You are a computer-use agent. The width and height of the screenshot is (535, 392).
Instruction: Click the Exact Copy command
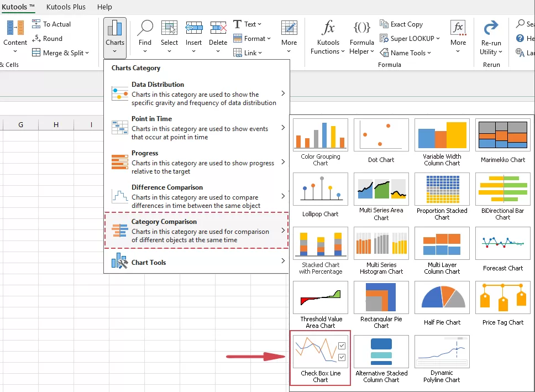[401, 24]
